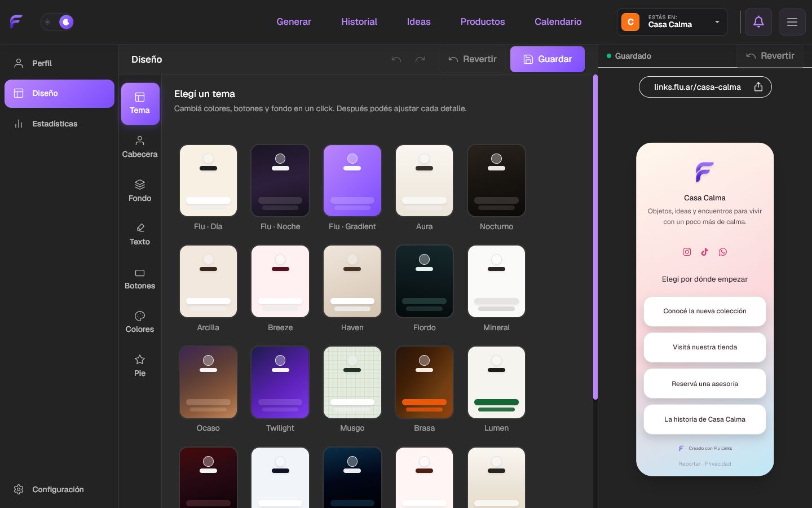Go to the Historial nav item
The image size is (812, 508).
[359, 21]
